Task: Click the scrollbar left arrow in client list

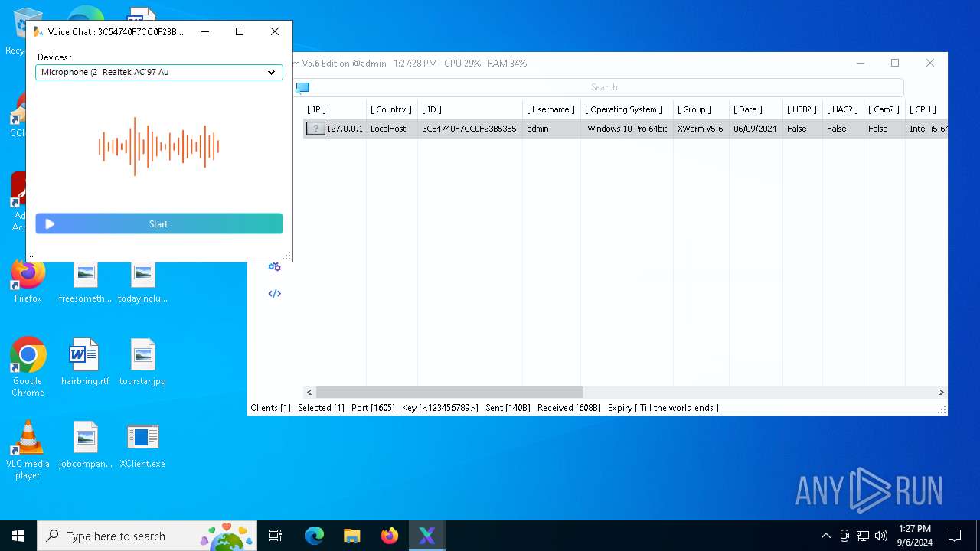Action: coord(309,392)
